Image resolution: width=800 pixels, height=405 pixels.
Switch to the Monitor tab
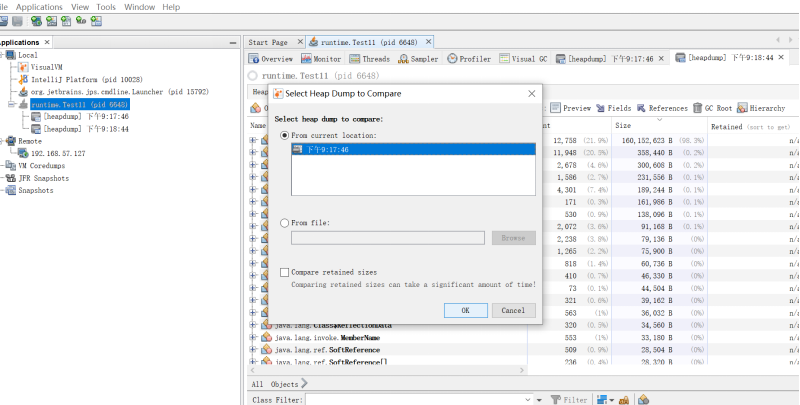[321, 59]
